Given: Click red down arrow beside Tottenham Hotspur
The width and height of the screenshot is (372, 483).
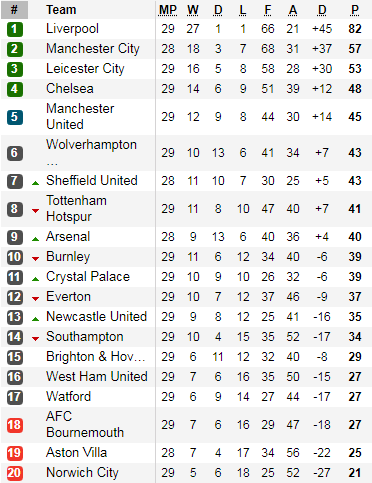Looking at the screenshot, I should click(x=35, y=211).
